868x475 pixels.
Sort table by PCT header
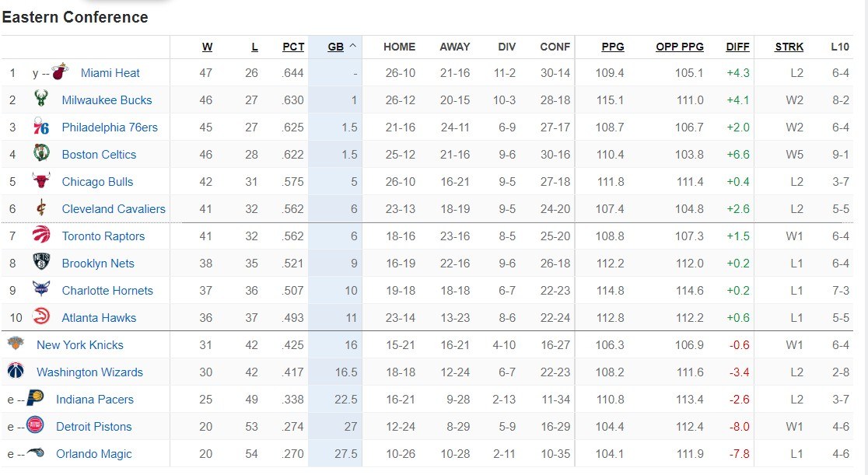coord(293,47)
